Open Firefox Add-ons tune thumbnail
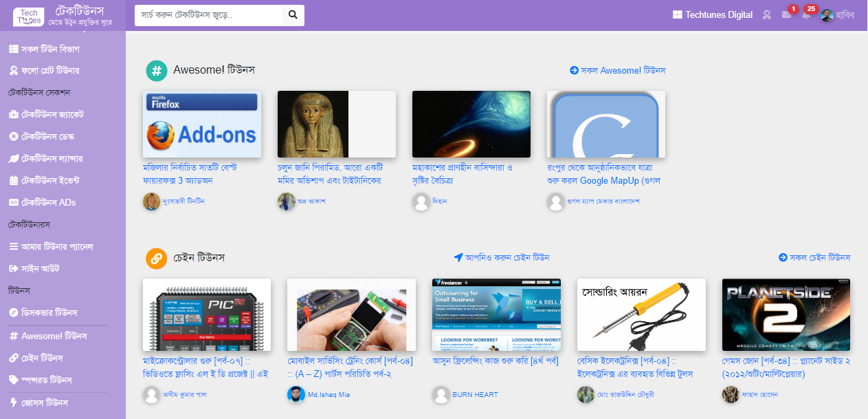 [202, 125]
